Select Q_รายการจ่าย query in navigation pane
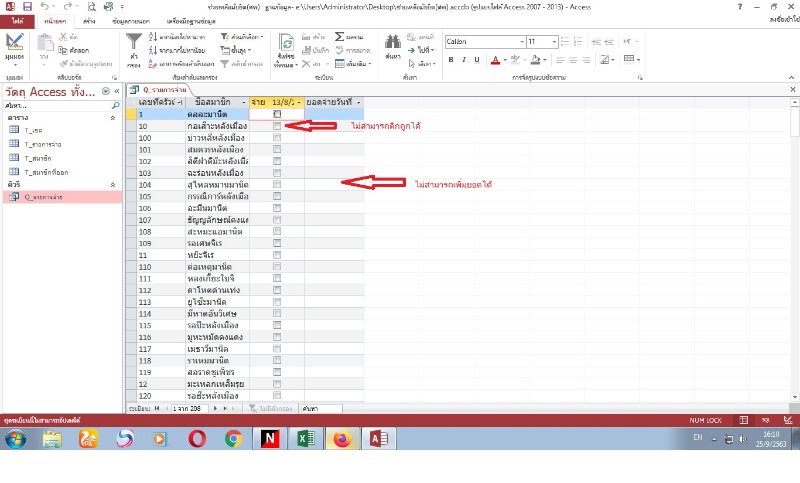This screenshot has height=483, width=800. [x=40, y=197]
